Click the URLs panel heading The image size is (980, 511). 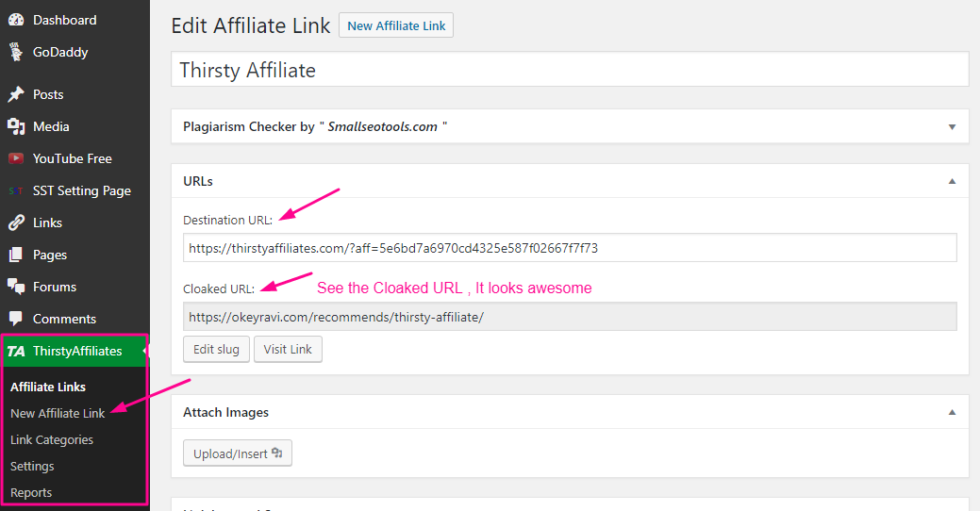click(x=198, y=181)
